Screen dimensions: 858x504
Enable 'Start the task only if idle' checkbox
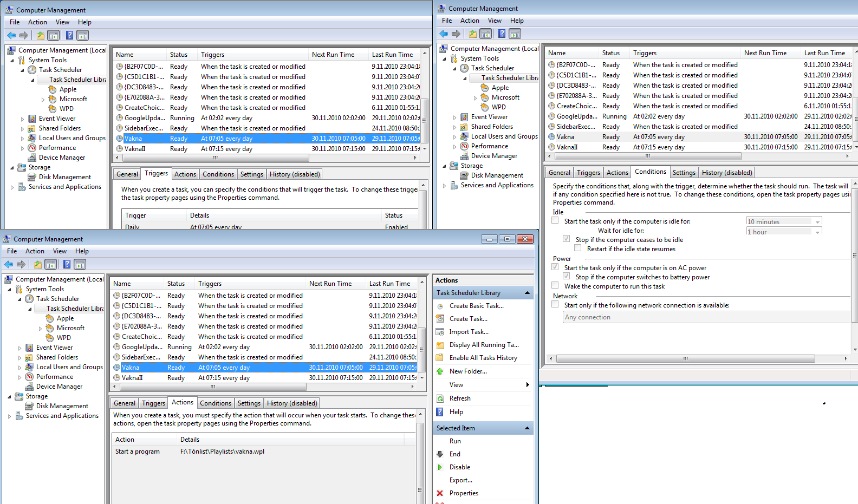click(555, 221)
